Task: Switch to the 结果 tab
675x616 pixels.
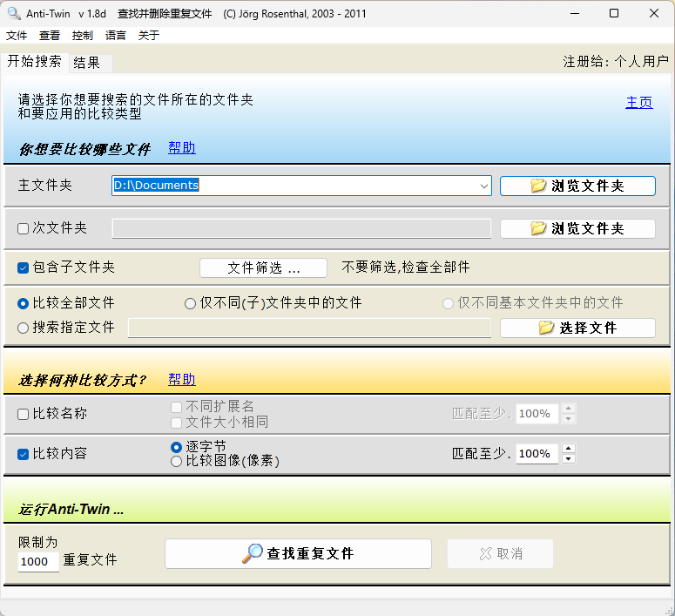Action: (91, 64)
